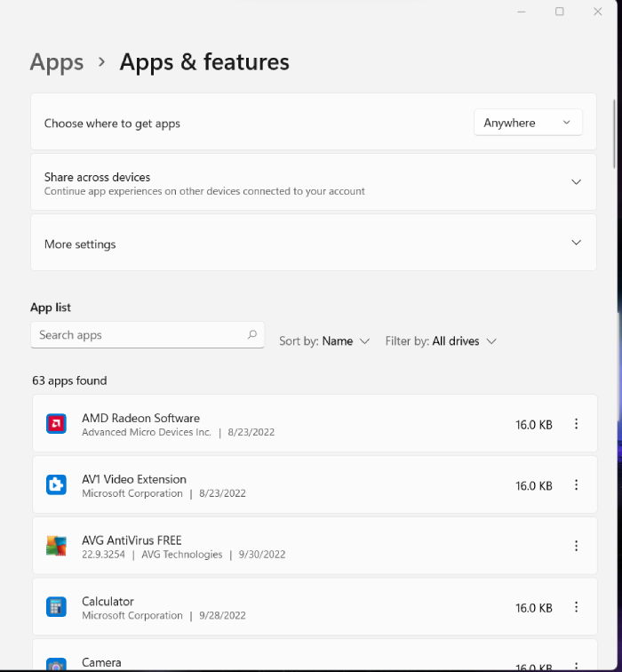Click the 16.0 KB size of AMD Radeon Software

pyautogui.click(x=534, y=425)
